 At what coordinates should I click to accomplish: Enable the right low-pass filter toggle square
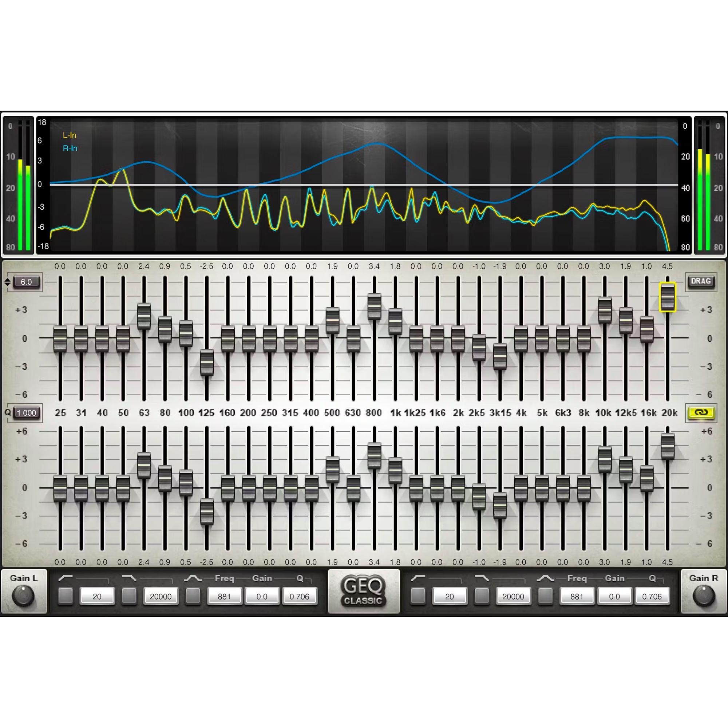pos(482,596)
